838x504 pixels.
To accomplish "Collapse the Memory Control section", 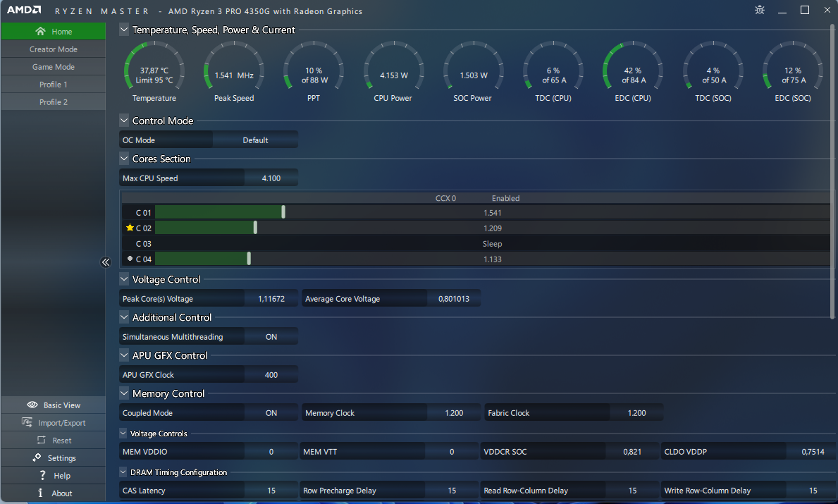I will tap(124, 393).
